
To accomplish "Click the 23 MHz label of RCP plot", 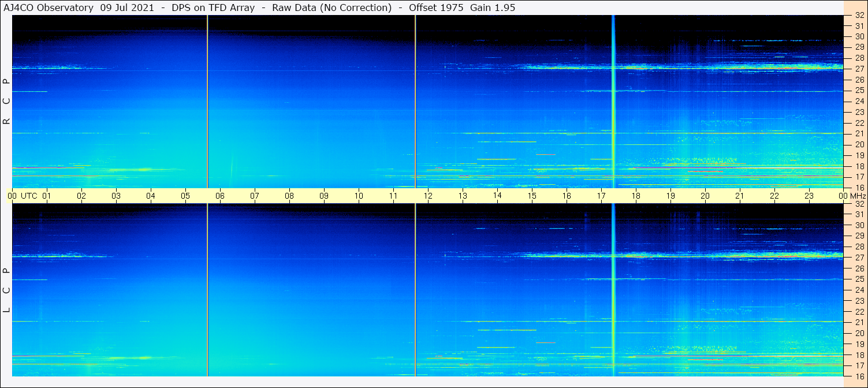I will 859,112.
